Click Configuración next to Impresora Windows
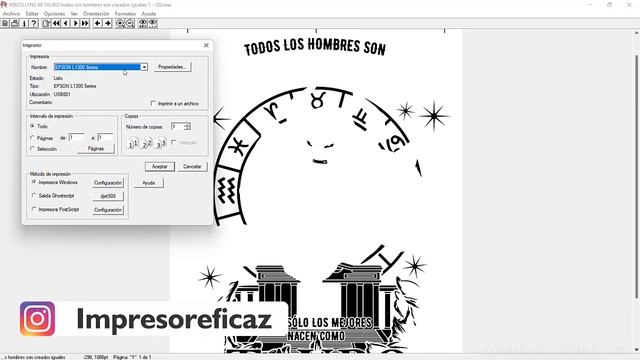Image resolution: width=640 pixels, height=360 pixels. click(108, 183)
